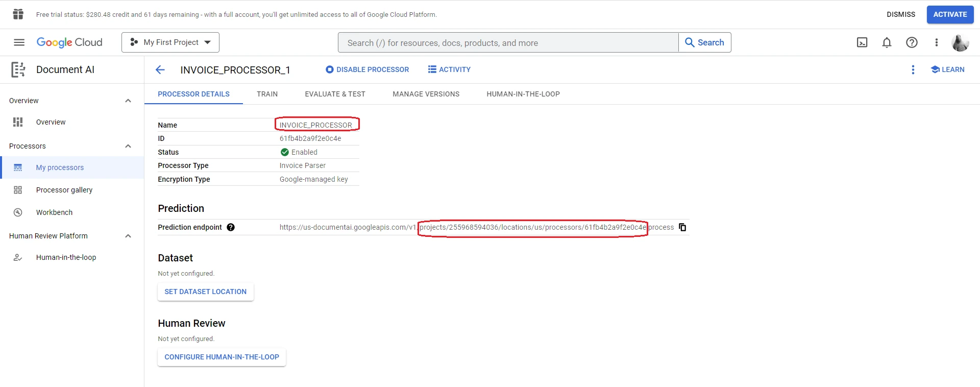Click the Google Cloud logo
Image resolution: width=980 pixels, height=387 pixels.
coord(69,42)
